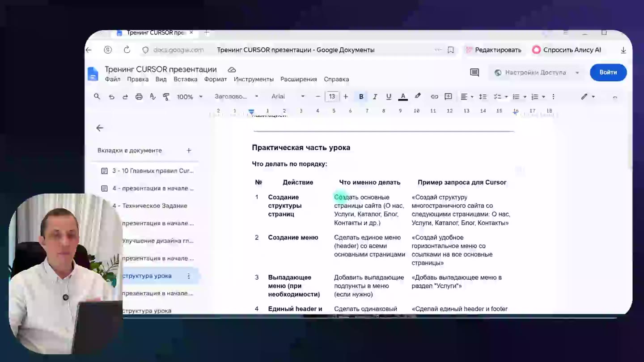The image size is (644, 362).
Task: Open the Вид menu
Action: [161, 79]
